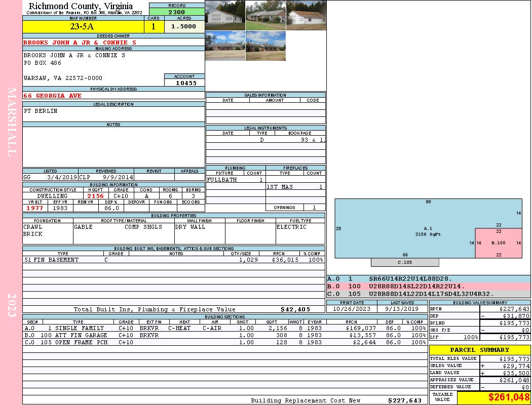Click the red taxable value $261,048

tap(509, 398)
